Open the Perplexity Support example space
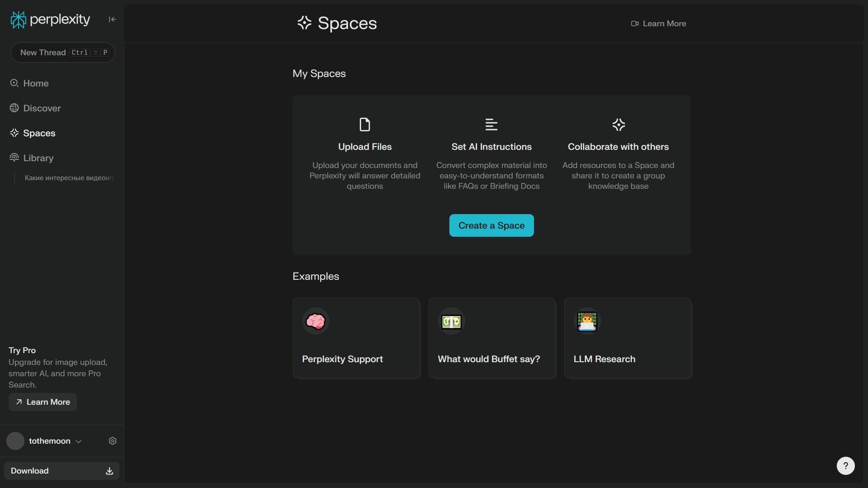Viewport: 868px width, 488px height. coord(356,338)
